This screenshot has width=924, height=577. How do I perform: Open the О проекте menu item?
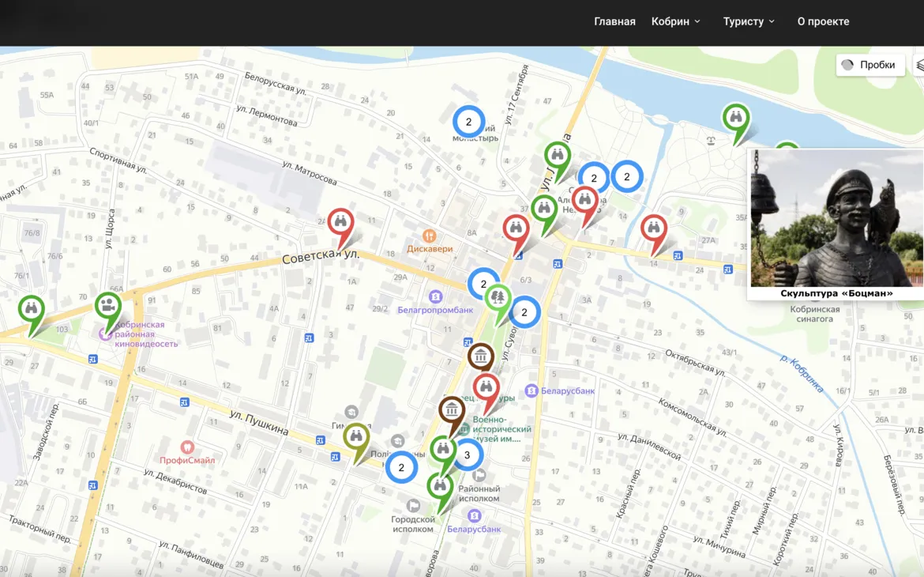pos(823,21)
